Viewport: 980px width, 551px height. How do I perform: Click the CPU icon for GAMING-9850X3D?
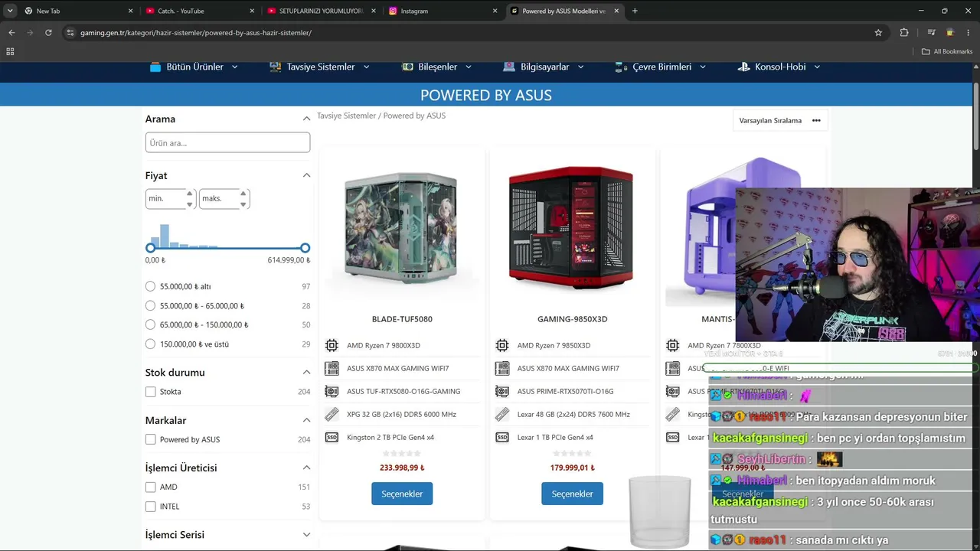tap(502, 345)
